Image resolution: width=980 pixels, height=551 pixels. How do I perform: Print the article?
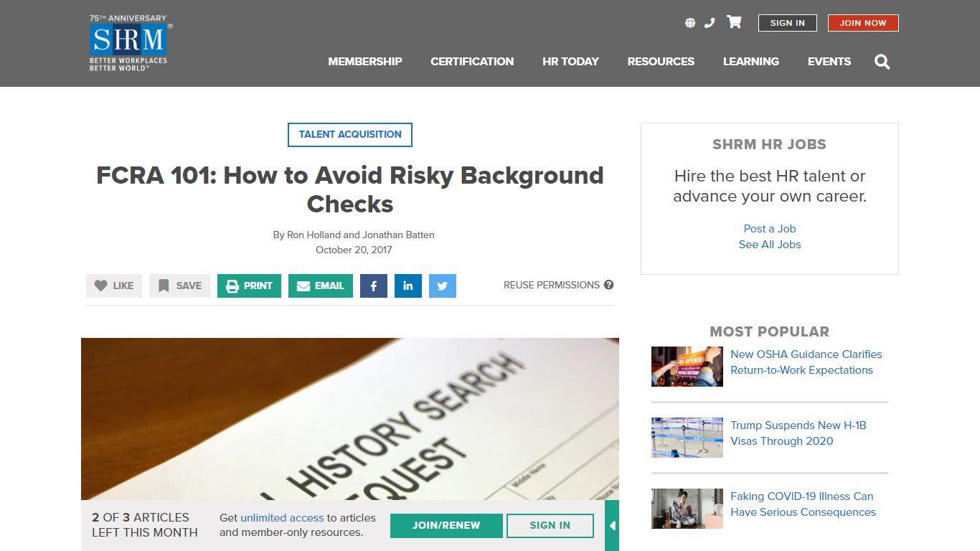(249, 286)
